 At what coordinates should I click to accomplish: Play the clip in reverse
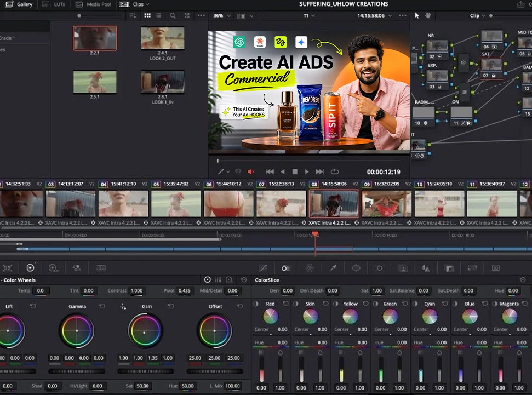point(283,171)
